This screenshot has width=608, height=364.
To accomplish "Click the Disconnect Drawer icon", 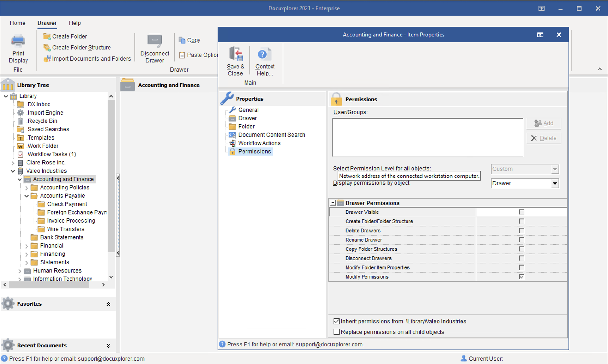I will [x=155, y=40].
